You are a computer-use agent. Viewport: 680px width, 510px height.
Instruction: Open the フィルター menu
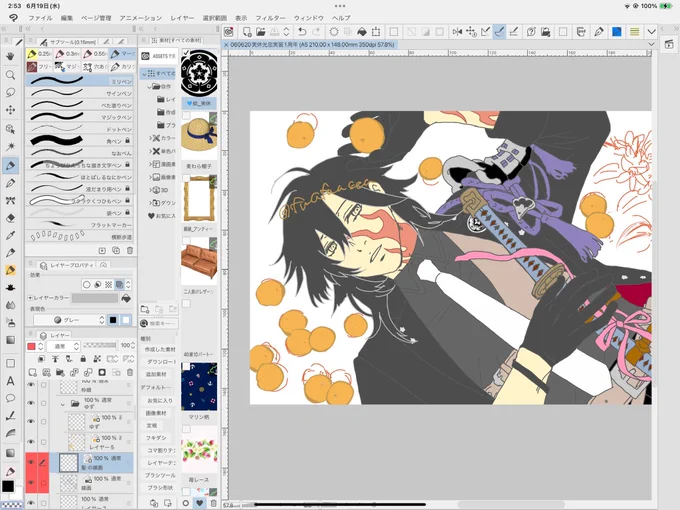pyautogui.click(x=270, y=18)
